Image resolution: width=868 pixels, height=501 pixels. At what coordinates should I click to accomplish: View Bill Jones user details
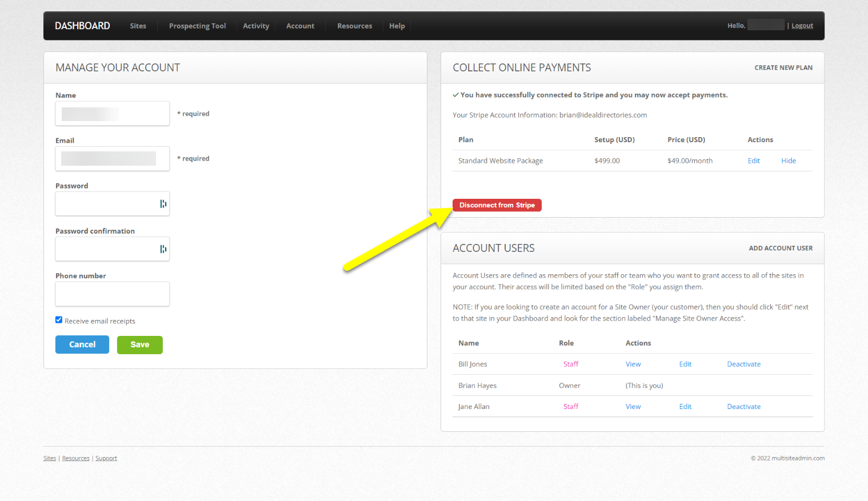click(633, 364)
